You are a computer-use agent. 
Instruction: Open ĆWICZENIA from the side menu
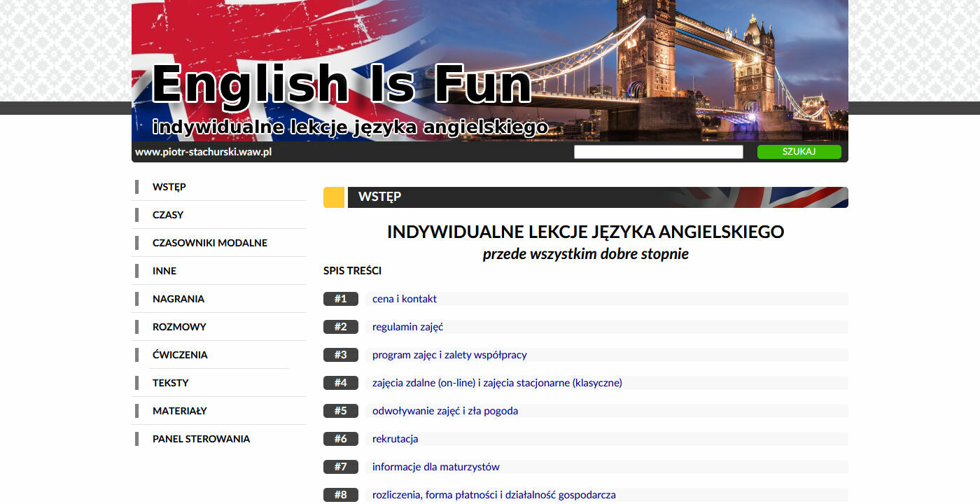pos(180,355)
